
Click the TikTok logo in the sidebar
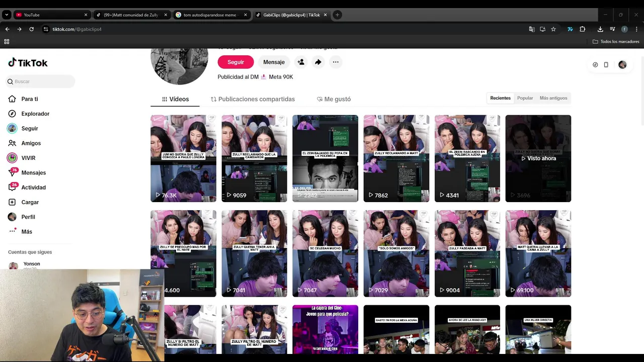(x=28, y=63)
